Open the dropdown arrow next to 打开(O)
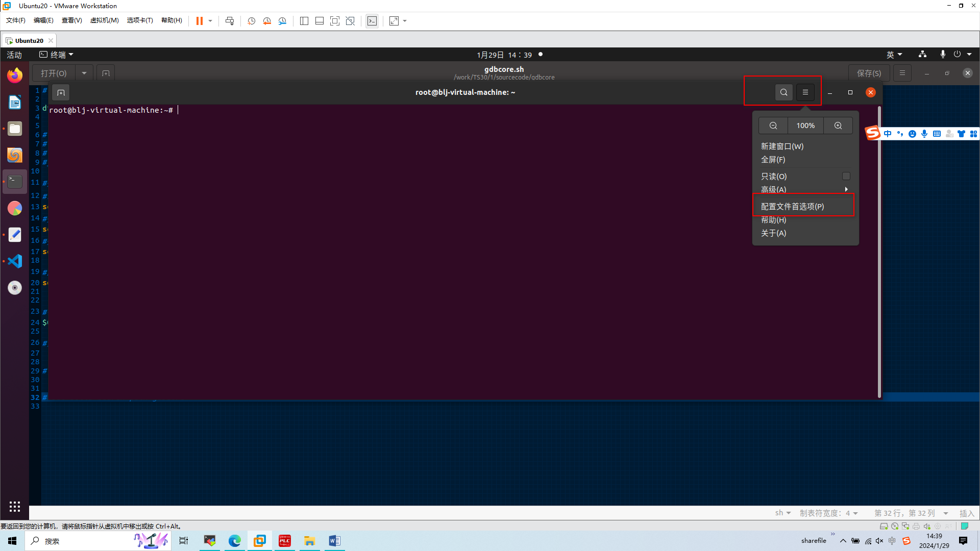The image size is (980, 551). (x=84, y=73)
